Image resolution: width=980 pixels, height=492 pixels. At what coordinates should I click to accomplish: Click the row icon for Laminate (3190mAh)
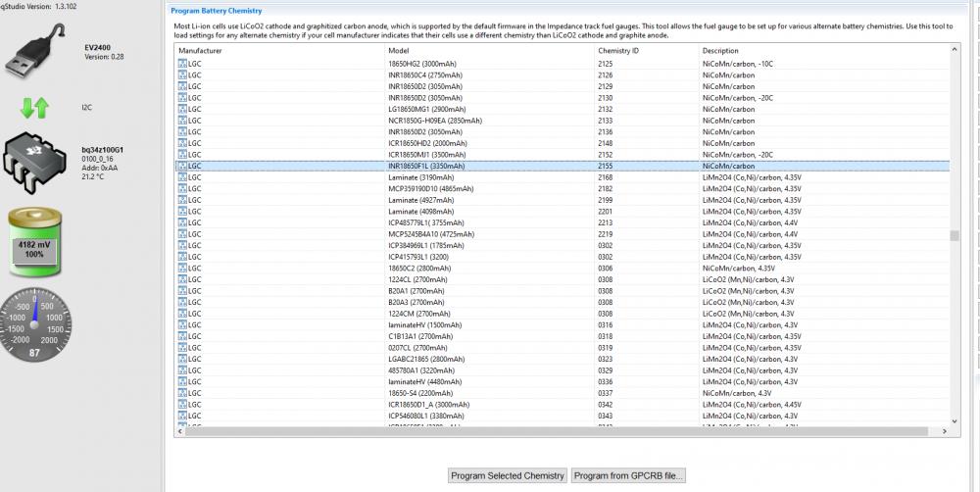coord(182,177)
